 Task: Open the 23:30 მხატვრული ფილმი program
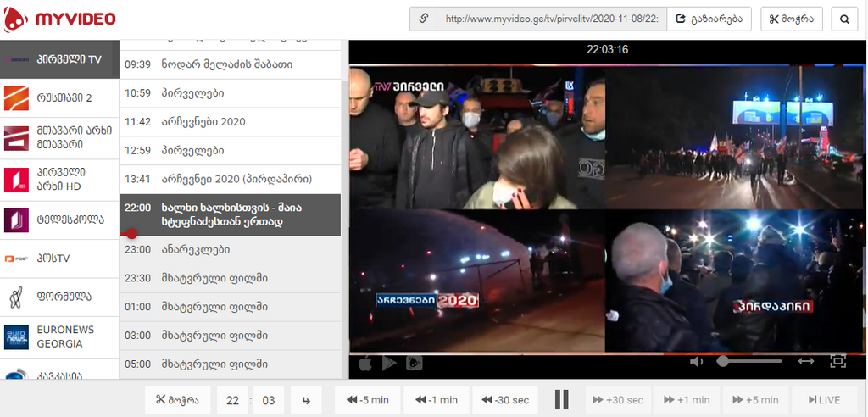tap(230, 278)
